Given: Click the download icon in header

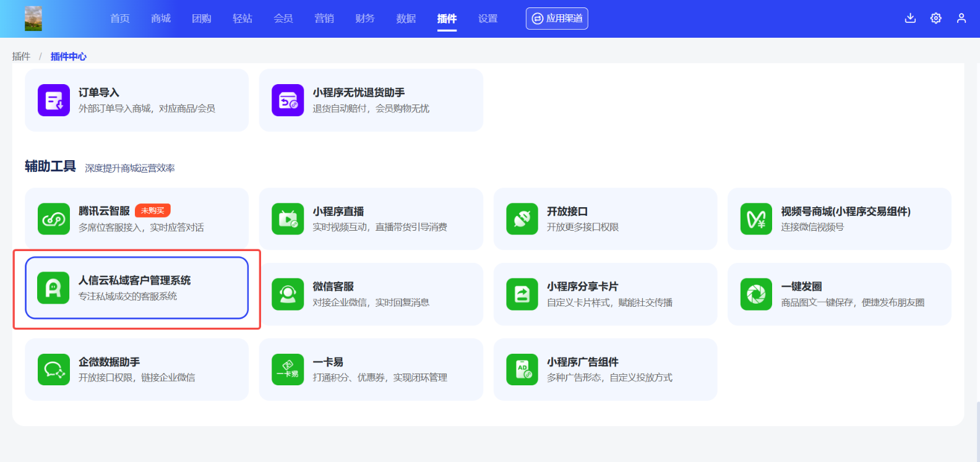Looking at the screenshot, I should click(x=910, y=19).
